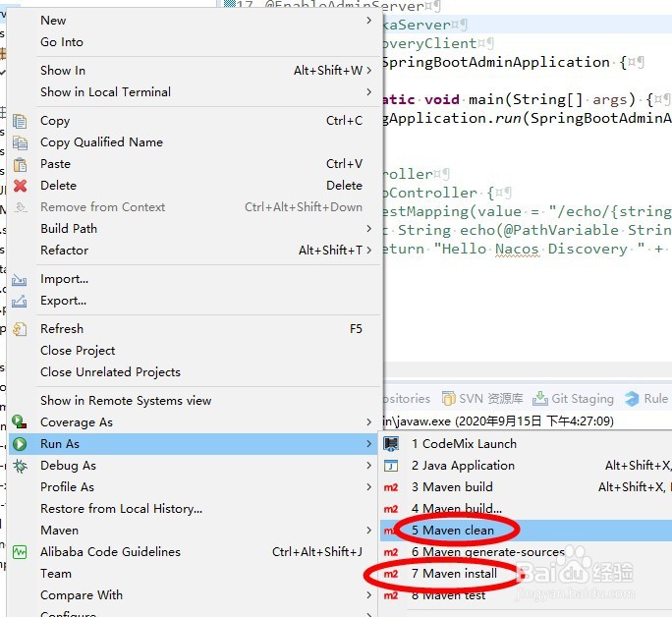Click the Coverage As icon
The height and width of the screenshot is (617, 672).
pyautogui.click(x=20, y=422)
